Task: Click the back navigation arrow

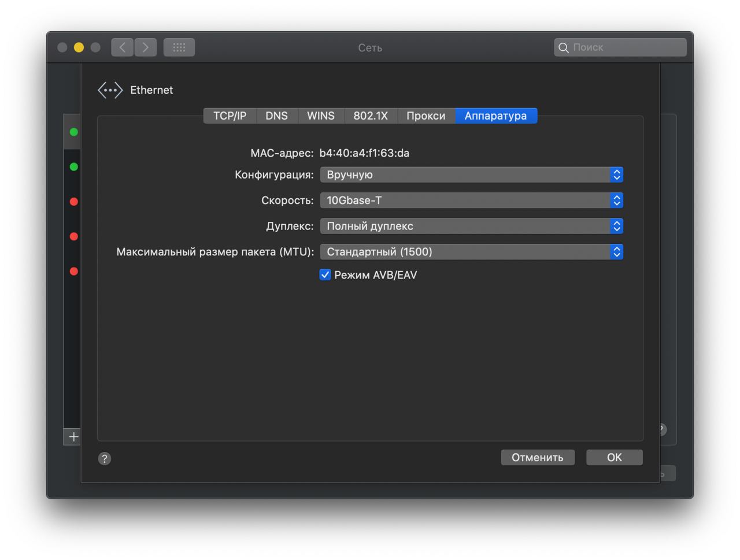Action: tap(122, 47)
